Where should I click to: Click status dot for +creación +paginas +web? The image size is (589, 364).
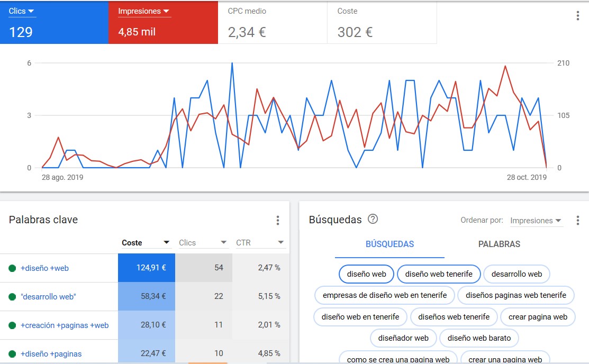(12, 325)
